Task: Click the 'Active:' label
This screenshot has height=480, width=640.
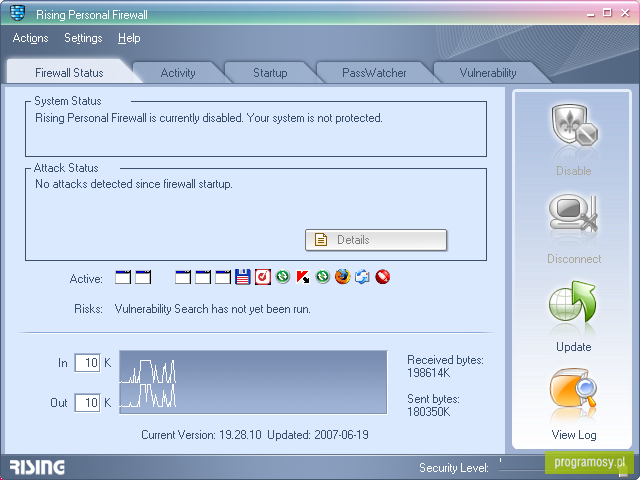Action: (x=86, y=279)
